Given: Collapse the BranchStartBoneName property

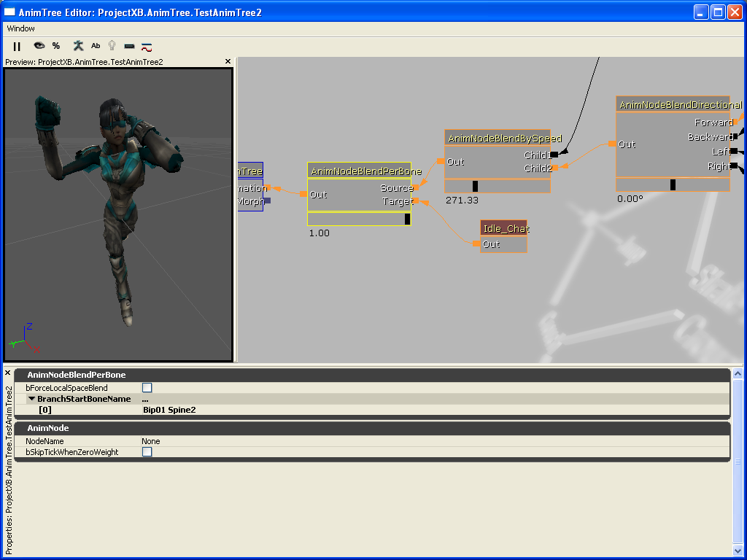Looking at the screenshot, I should tap(31, 399).
